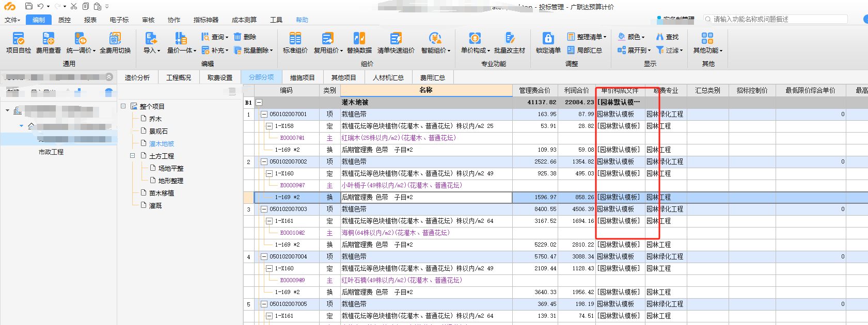The width and height of the screenshot is (868, 325).
Task: Select 乔木 in the project tree
Action: [x=155, y=119]
